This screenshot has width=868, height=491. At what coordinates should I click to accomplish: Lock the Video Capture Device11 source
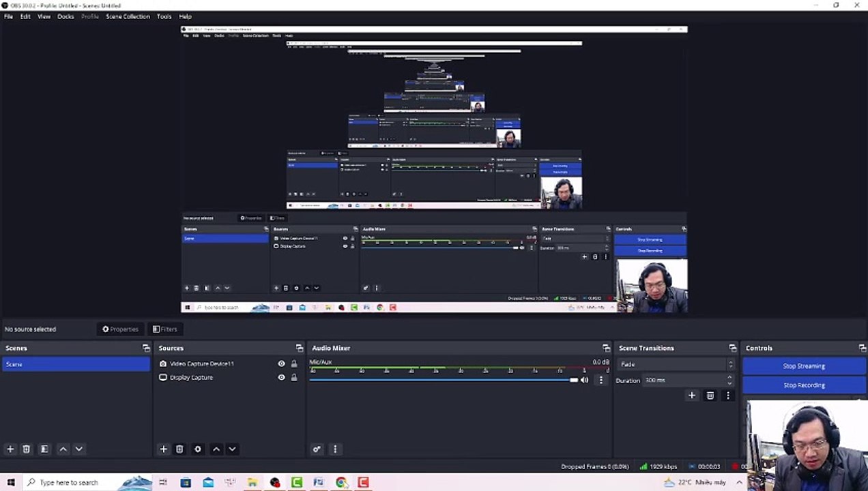tap(294, 363)
